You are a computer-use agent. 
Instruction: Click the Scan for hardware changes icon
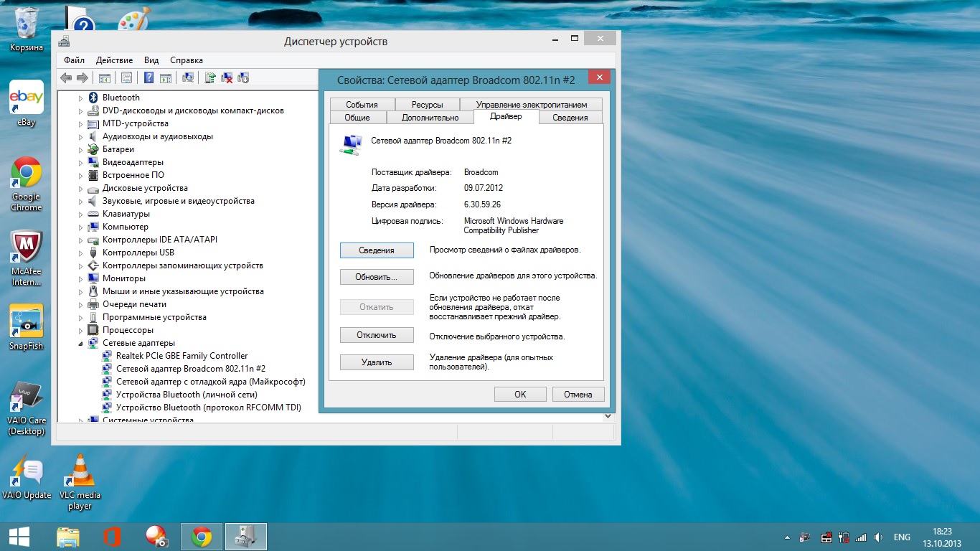[188, 77]
